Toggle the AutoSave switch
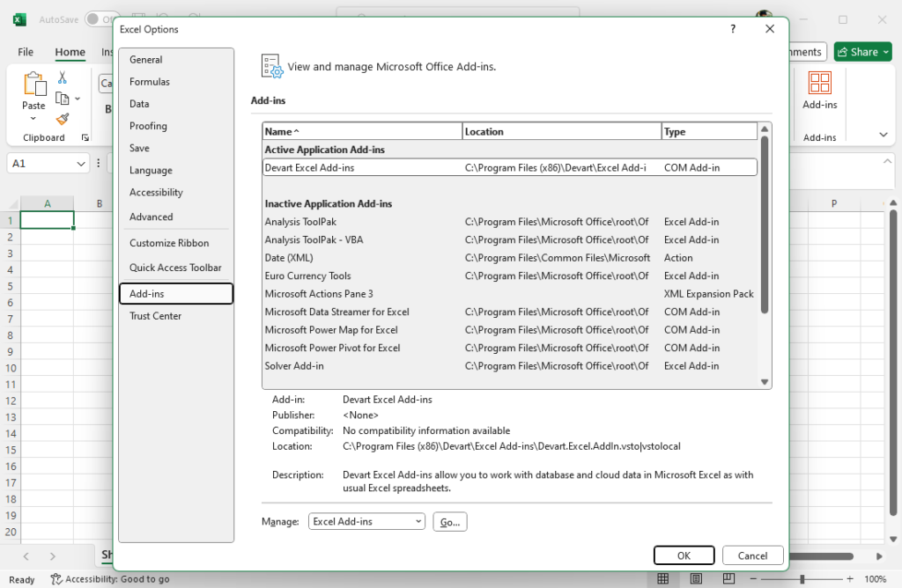Image resolution: width=902 pixels, height=588 pixels. click(x=100, y=19)
